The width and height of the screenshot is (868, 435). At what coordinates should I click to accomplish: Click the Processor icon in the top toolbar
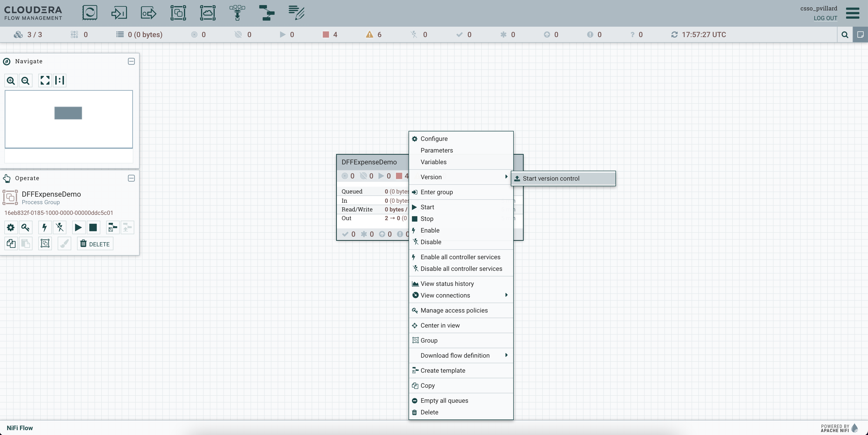[90, 13]
